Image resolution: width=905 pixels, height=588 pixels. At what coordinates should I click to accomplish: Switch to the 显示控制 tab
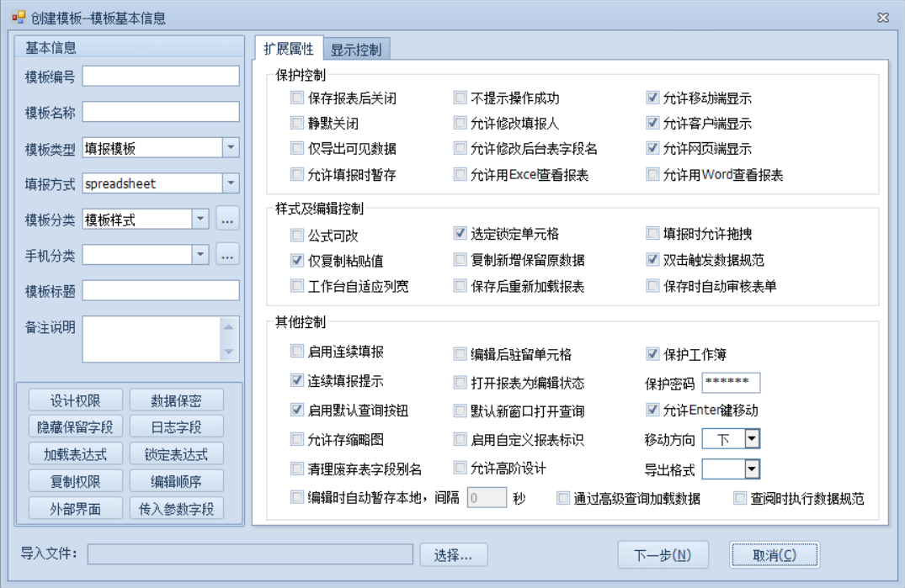click(355, 50)
